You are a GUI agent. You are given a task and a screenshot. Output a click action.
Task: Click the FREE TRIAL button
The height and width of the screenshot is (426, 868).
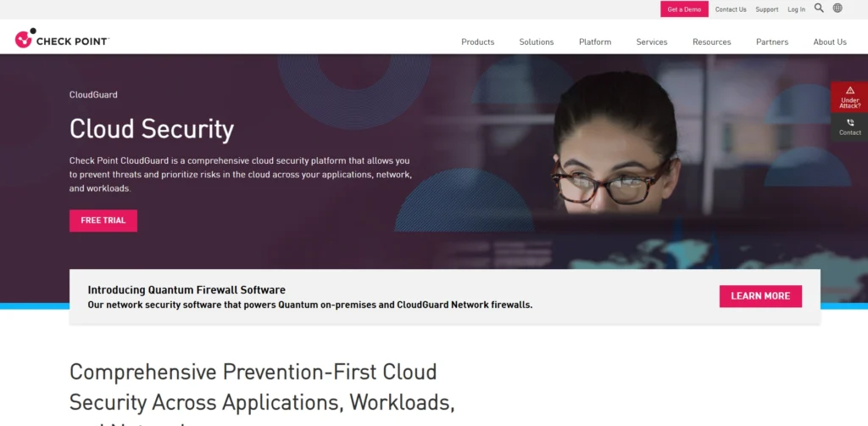[103, 221]
